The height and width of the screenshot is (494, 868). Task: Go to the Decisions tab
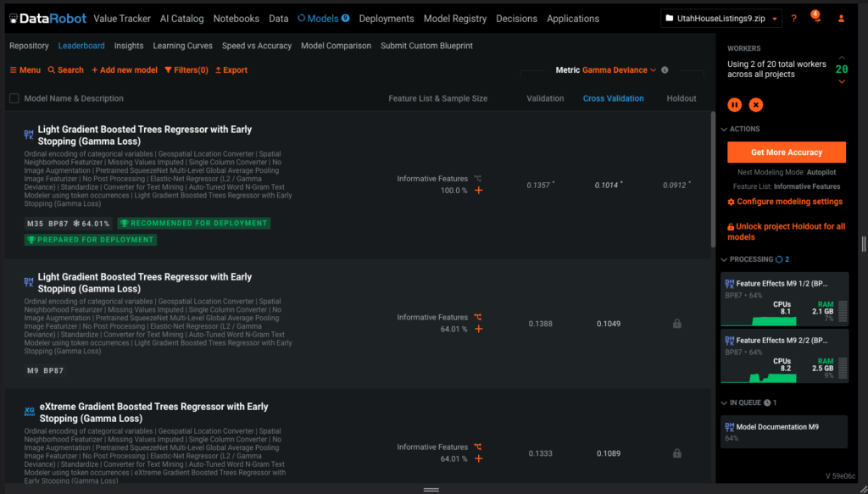[x=516, y=19]
